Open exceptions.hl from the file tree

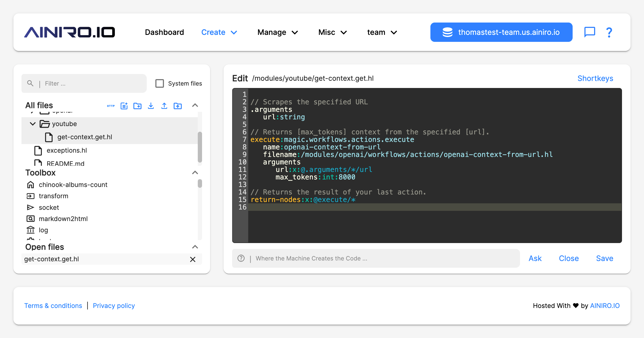click(x=67, y=150)
